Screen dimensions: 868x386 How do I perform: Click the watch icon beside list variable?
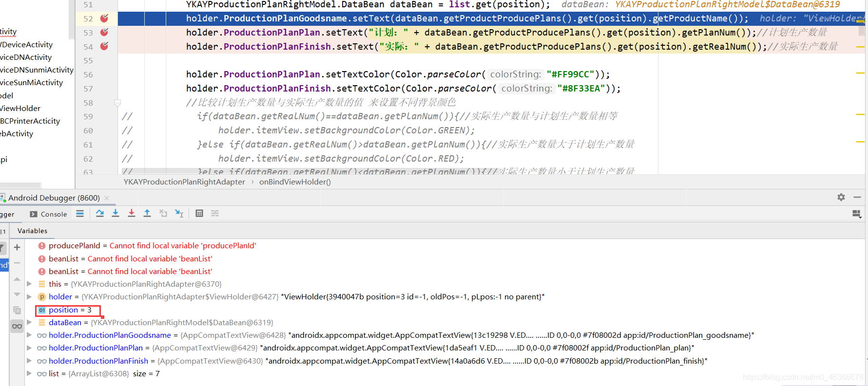(x=42, y=374)
